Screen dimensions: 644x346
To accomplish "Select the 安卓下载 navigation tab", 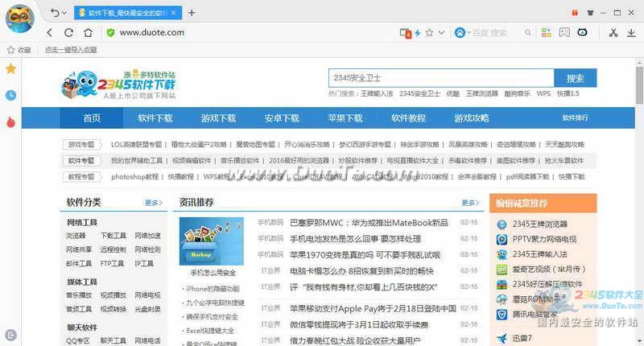I will 282,118.
